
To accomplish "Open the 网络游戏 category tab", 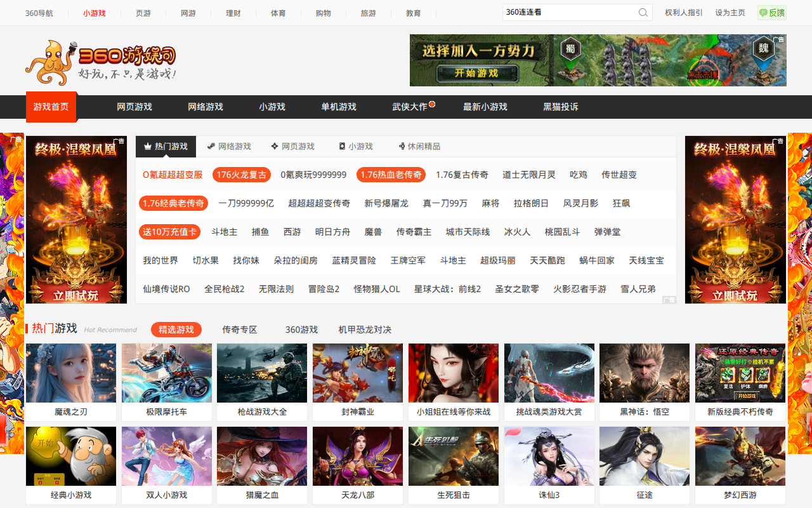I will (229, 146).
